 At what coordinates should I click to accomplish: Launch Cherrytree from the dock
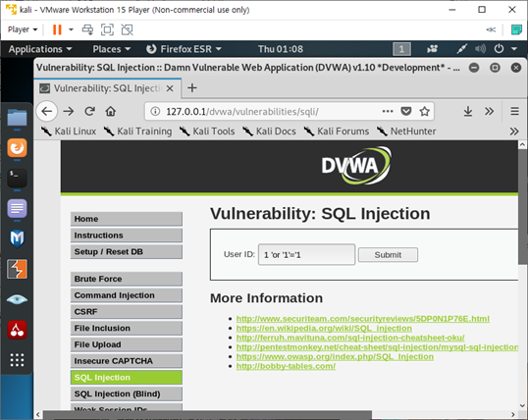tap(17, 330)
